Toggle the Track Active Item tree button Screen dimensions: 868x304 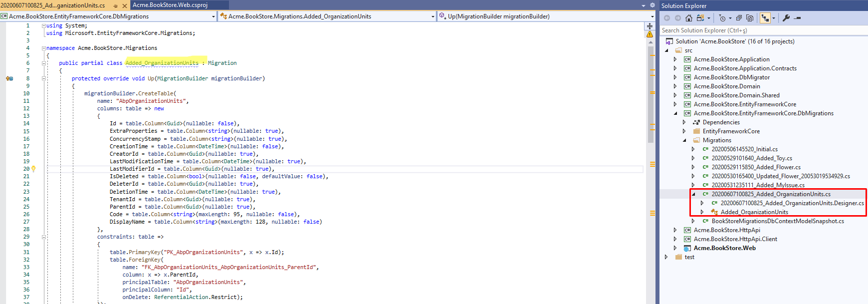tap(765, 18)
